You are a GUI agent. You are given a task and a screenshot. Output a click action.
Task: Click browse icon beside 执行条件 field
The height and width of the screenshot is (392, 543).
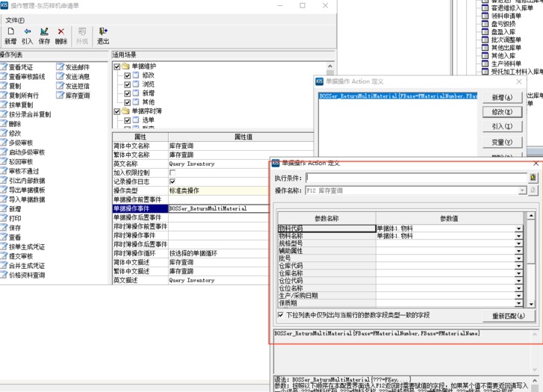(533, 178)
